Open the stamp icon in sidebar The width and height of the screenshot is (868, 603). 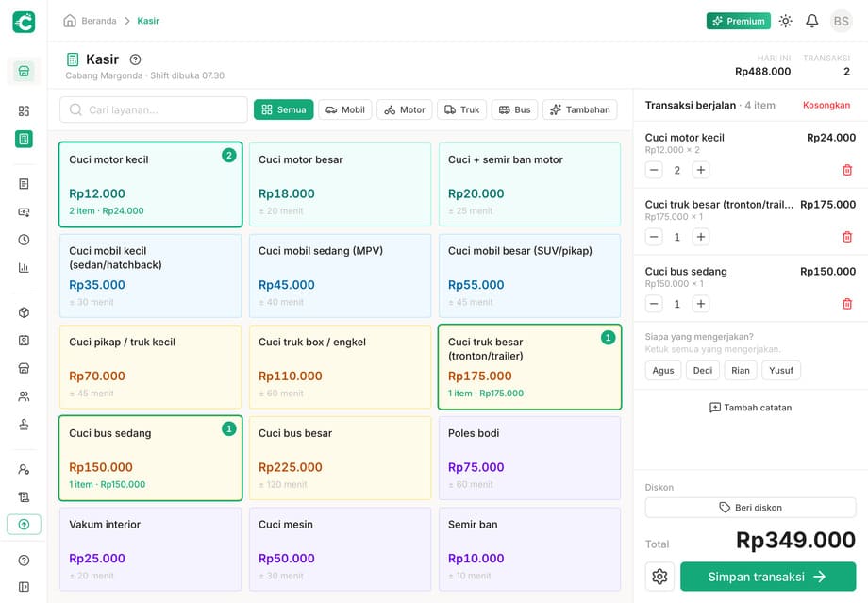24,424
